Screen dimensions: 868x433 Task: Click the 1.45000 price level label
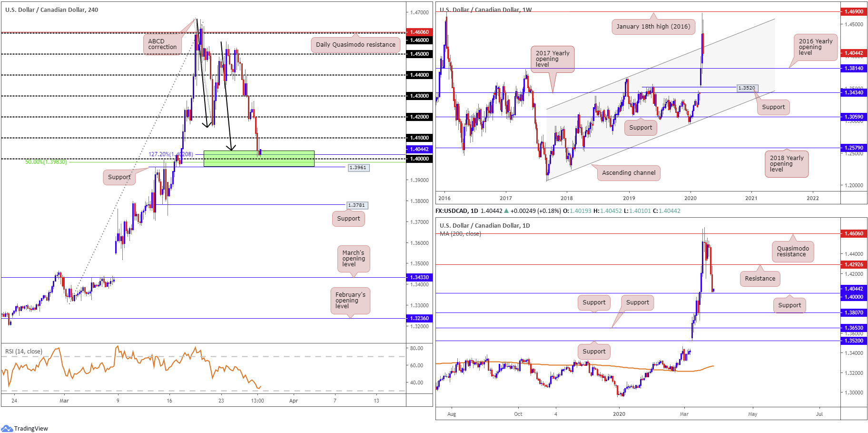tap(419, 54)
